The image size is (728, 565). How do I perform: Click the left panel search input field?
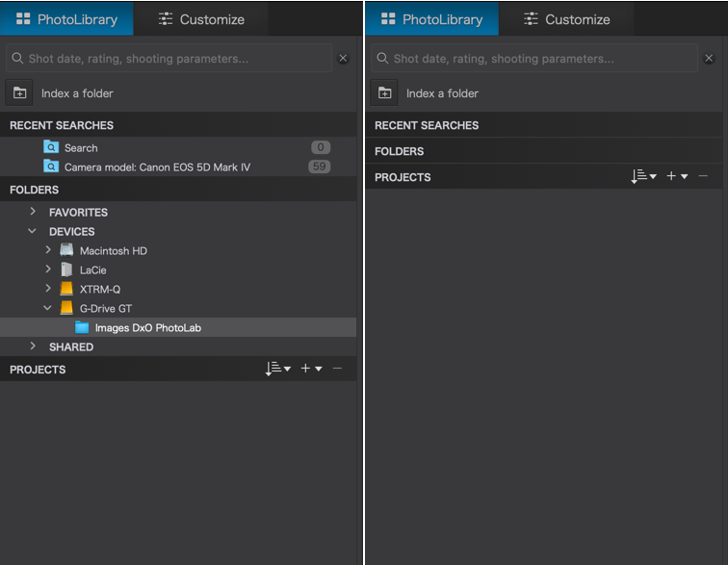tap(169, 58)
